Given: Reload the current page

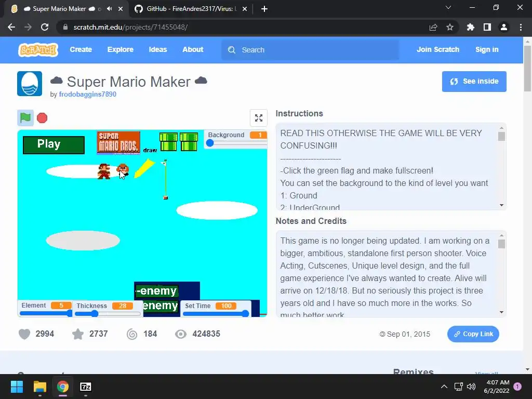Looking at the screenshot, I should tap(45, 27).
